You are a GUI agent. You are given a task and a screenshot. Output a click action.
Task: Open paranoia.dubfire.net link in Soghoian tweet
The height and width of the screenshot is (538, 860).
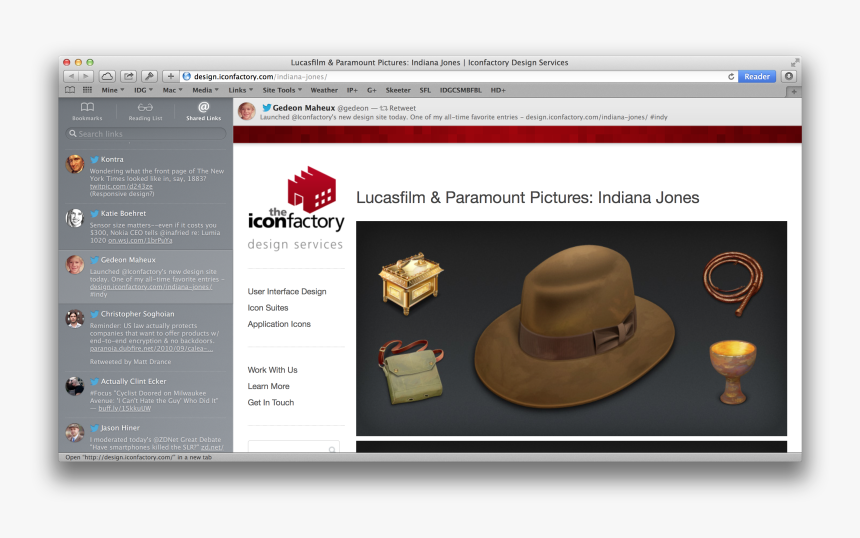[151, 348]
